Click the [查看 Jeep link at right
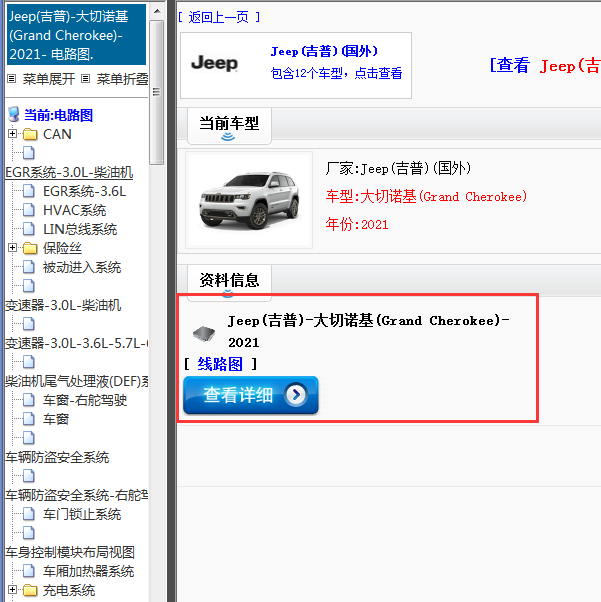601x602 pixels. coord(545,65)
